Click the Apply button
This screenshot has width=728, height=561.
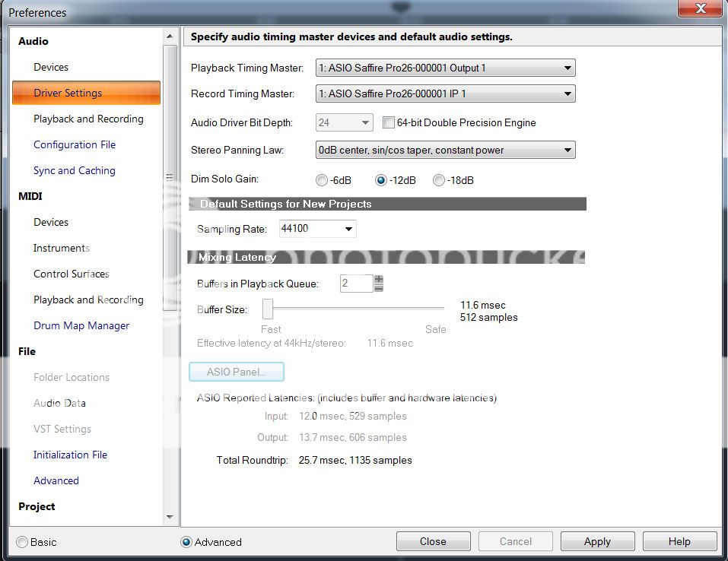click(x=597, y=541)
